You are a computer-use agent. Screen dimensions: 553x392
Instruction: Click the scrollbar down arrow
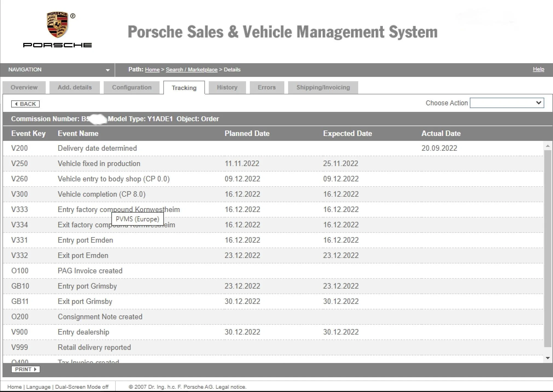point(548,358)
